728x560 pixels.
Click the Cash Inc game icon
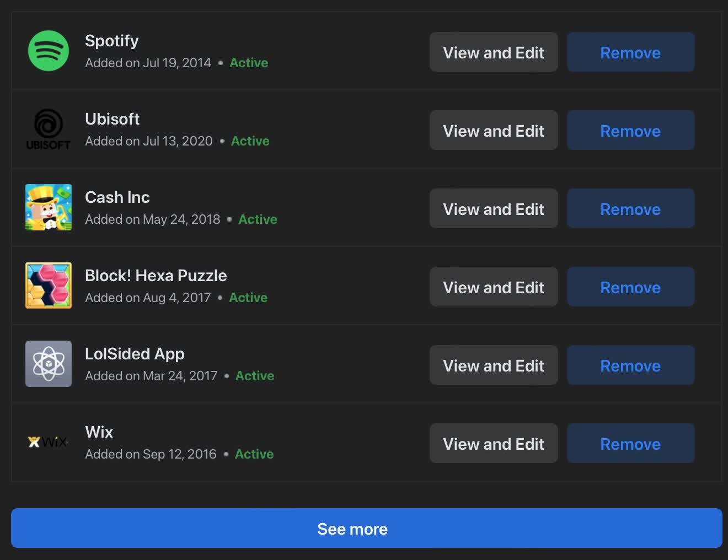click(x=49, y=207)
